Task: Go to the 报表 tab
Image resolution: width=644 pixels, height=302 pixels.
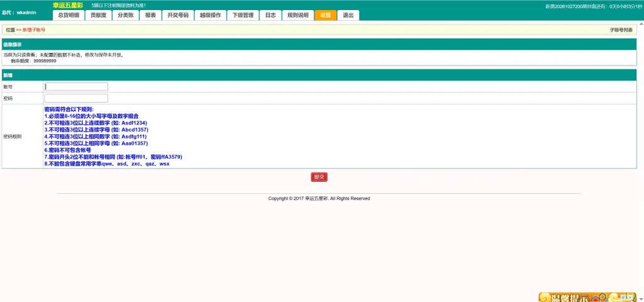Action: 150,15
